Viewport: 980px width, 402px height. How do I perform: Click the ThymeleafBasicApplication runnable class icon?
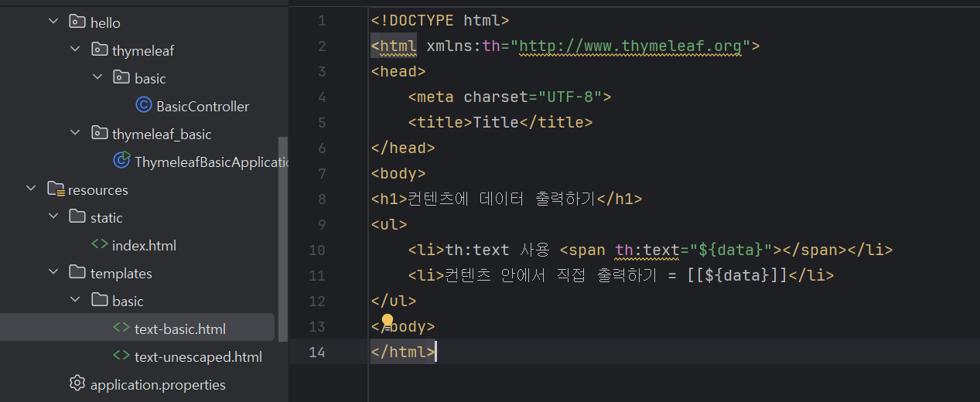coord(121,161)
